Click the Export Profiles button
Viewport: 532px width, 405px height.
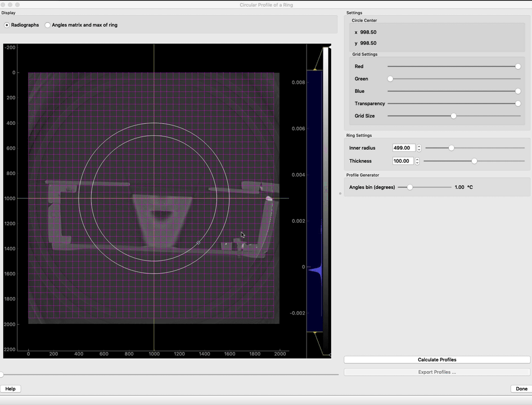[437, 372]
